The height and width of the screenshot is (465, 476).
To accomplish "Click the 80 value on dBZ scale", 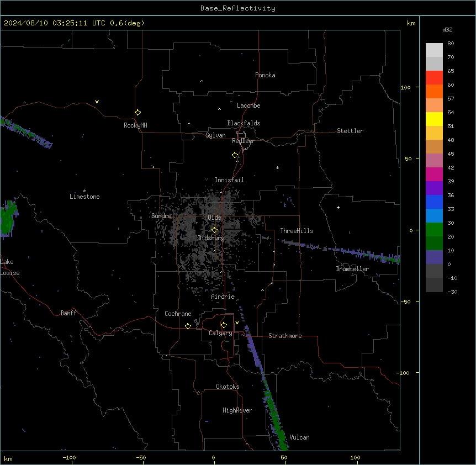I will (x=451, y=44).
